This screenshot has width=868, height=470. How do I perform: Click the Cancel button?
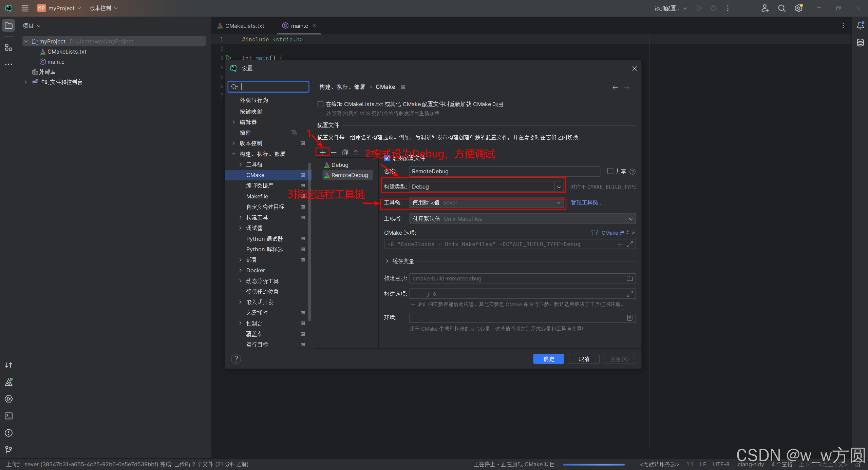pyautogui.click(x=584, y=359)
